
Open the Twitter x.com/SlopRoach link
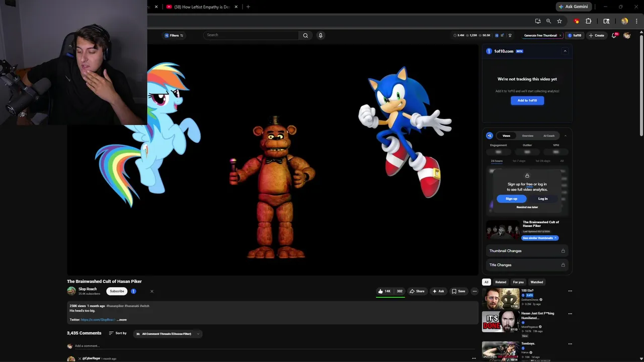98,320
